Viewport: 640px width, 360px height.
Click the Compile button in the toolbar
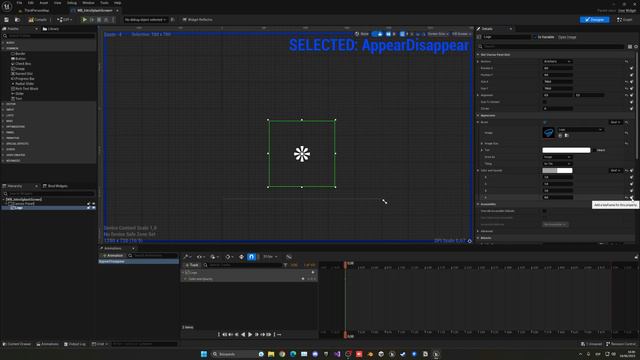(38, 20)
